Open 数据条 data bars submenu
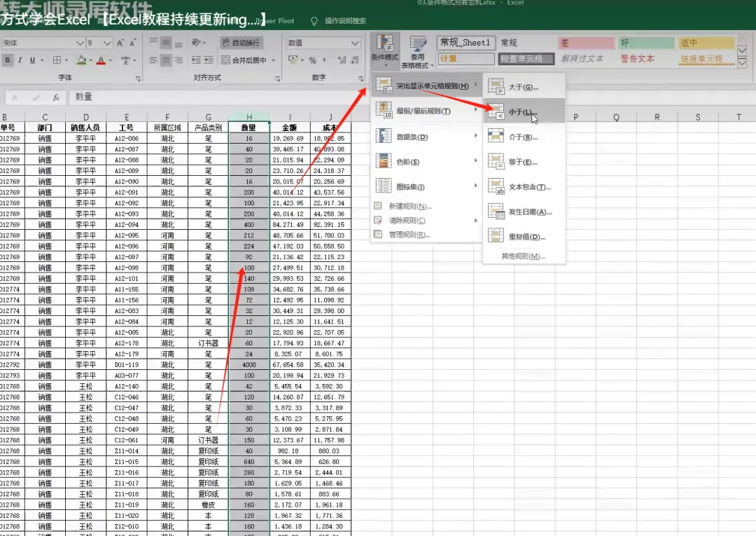Viewport: 756px width, 536px height. coord(426,137)
